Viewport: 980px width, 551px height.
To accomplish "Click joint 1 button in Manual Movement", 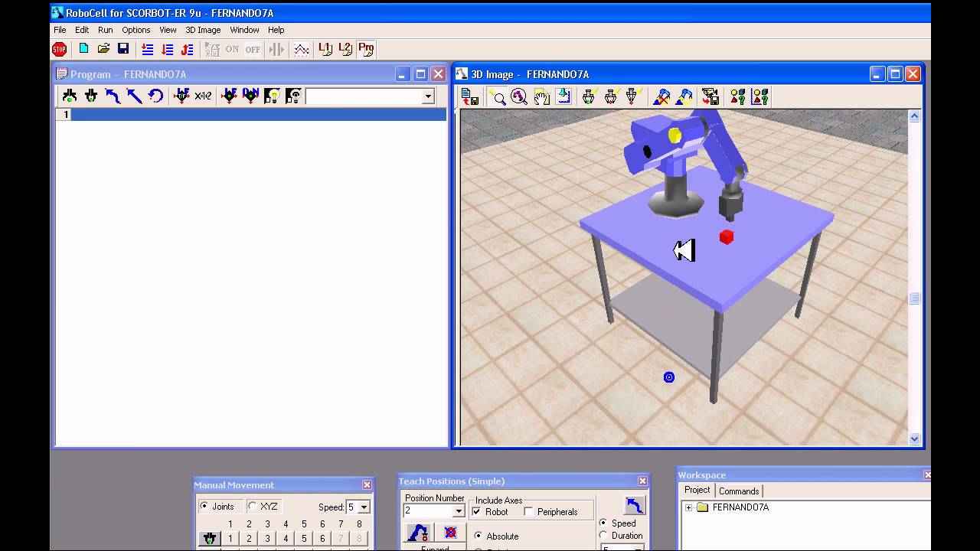I will click(230, 539).
